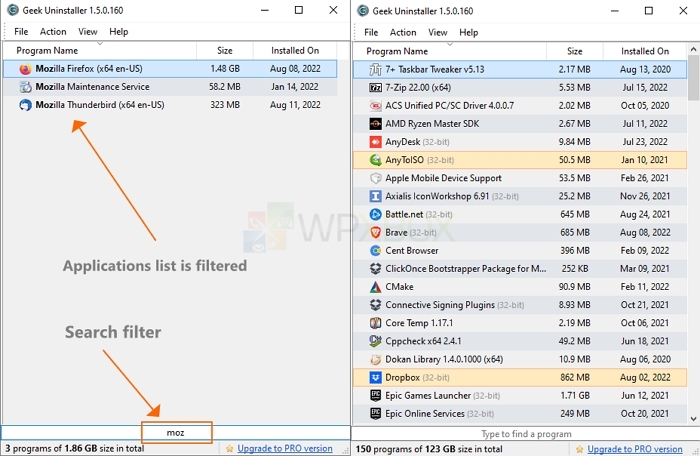
Task: Click 'Jan 10, 2021' date of AnyToISO
Action: (x=645, y=160)
